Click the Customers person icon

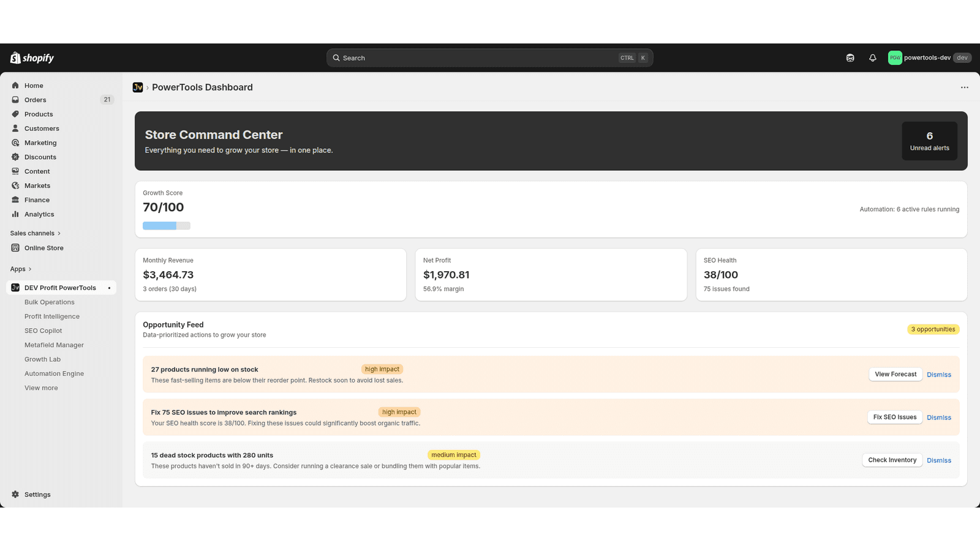(15, 129)
